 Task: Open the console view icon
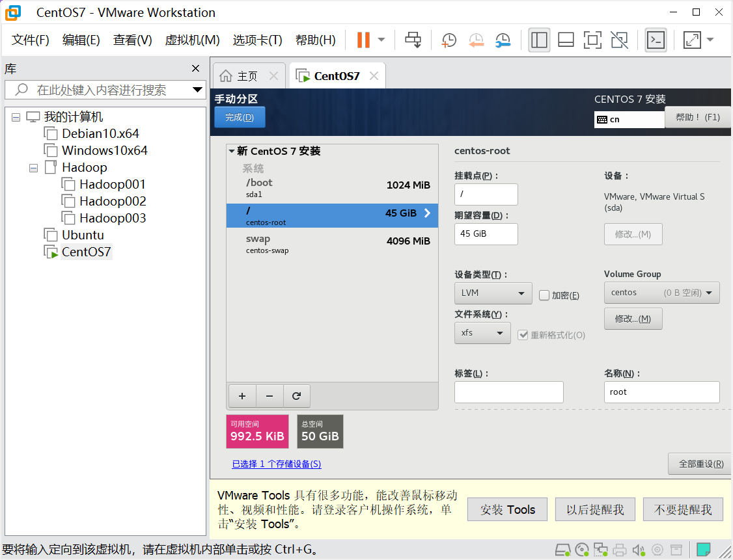(x=656, y=40)
